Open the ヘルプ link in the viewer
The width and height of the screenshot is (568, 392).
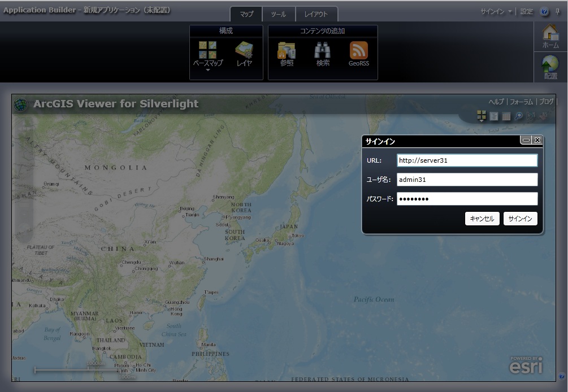[496, 102]
